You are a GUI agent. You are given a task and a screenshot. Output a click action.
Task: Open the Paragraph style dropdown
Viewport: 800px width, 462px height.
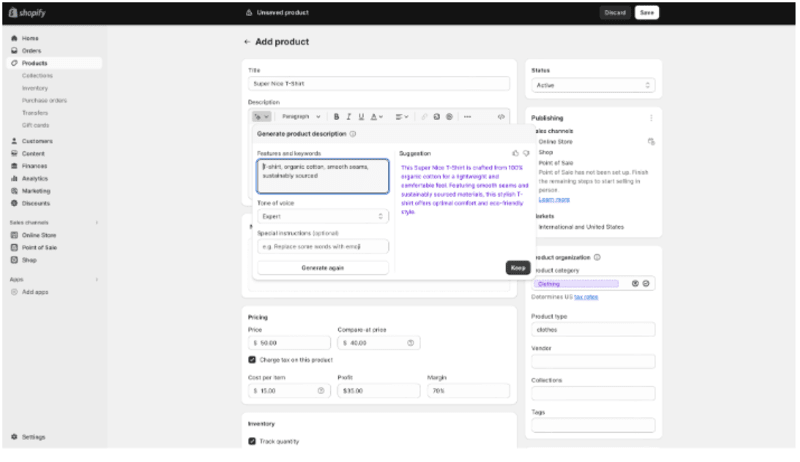click(x=301, y=117)
